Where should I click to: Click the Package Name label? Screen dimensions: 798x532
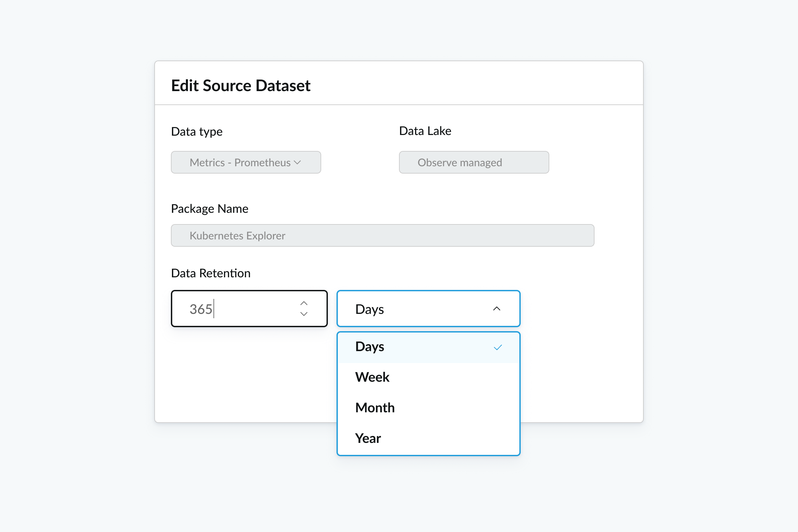coord(209,209)
